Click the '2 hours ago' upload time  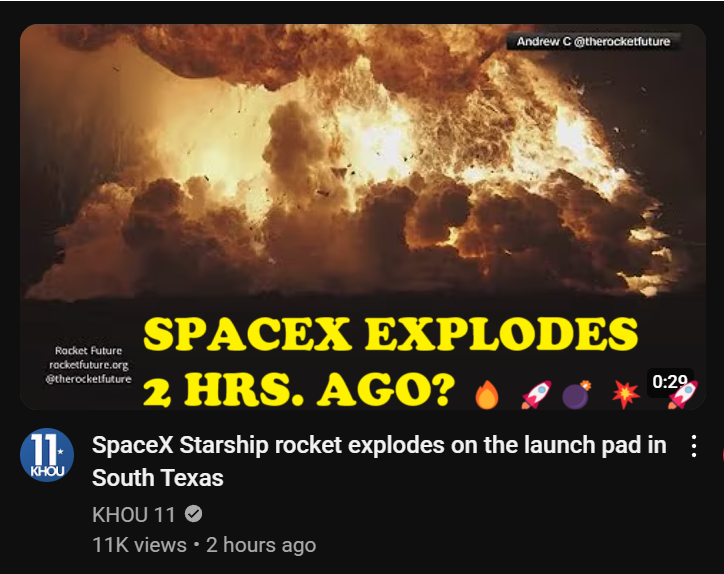coord(261,545)
